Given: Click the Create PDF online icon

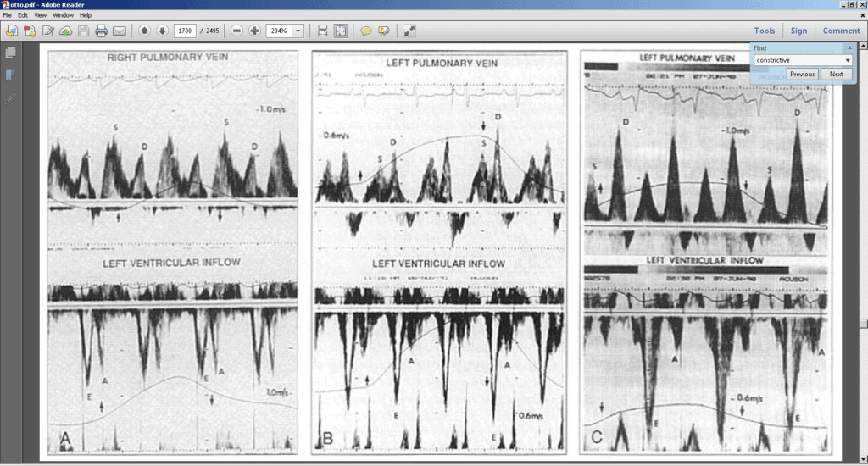Looking at the screenshot, I should 30,31.
